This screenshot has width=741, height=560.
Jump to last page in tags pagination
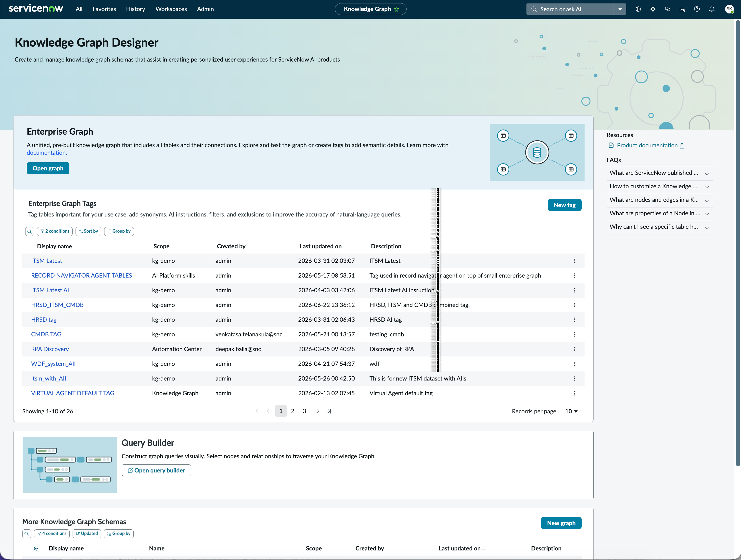click(328, 411)
